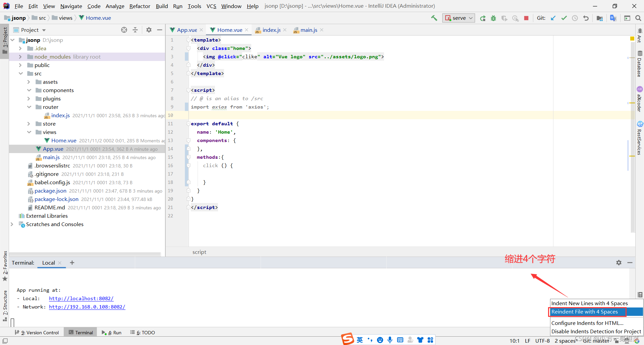Select babel.config.js in the project tree
The width and height of the screenshot is (644, 345).
click(x=52, y=182)
